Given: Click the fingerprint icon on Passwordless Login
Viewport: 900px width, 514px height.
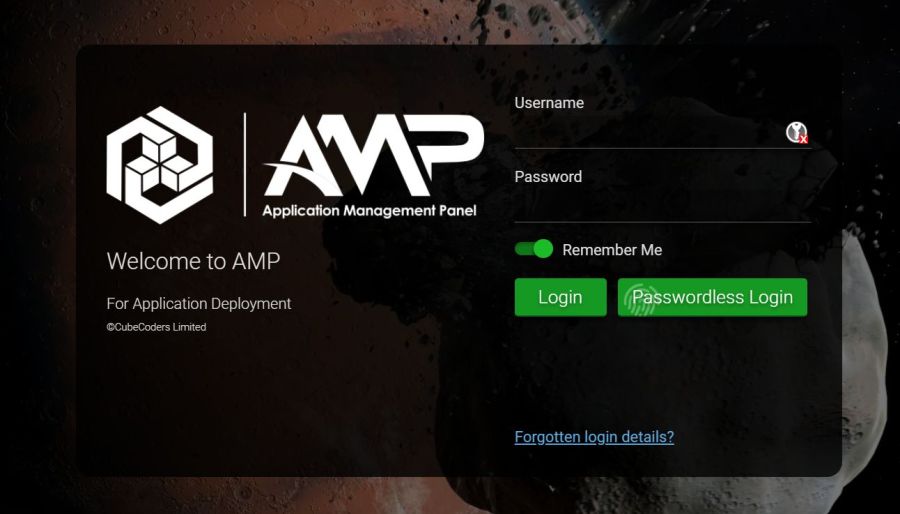Looking at the screenshot, I should click(x=640, y=299).
